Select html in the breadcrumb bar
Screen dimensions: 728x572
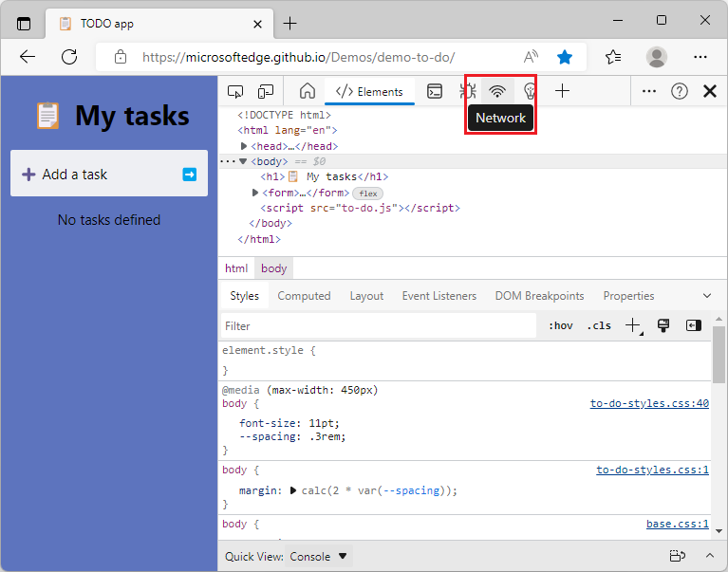236,268
